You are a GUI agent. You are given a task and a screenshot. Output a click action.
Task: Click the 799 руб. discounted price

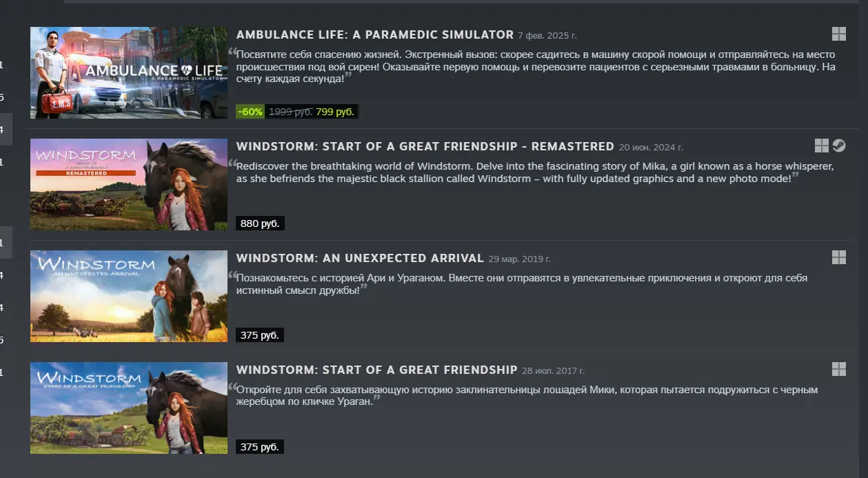click(335, 112)
